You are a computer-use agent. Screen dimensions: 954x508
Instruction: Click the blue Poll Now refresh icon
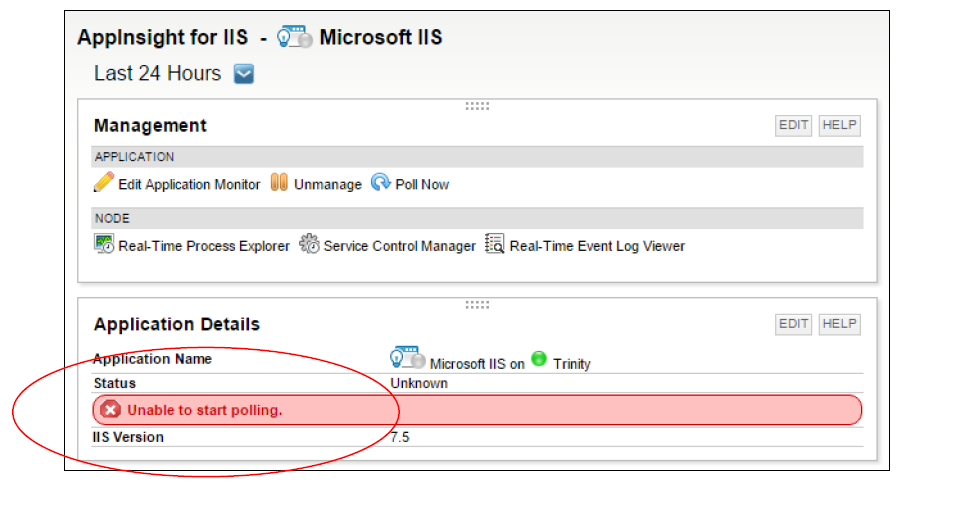[x=381, y=182]
